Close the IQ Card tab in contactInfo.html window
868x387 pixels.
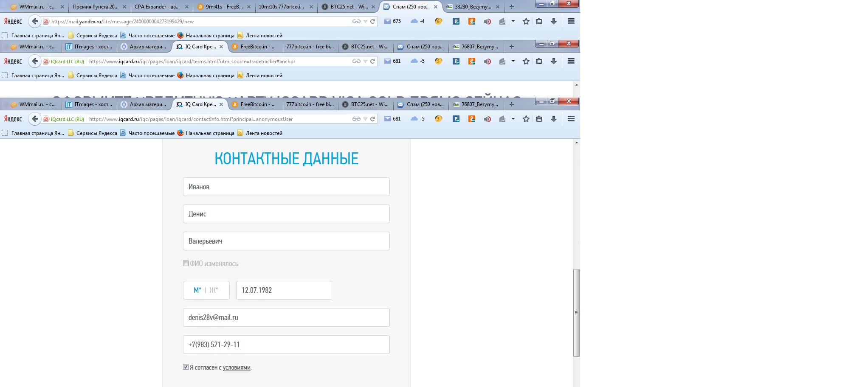tap(221, 104)
